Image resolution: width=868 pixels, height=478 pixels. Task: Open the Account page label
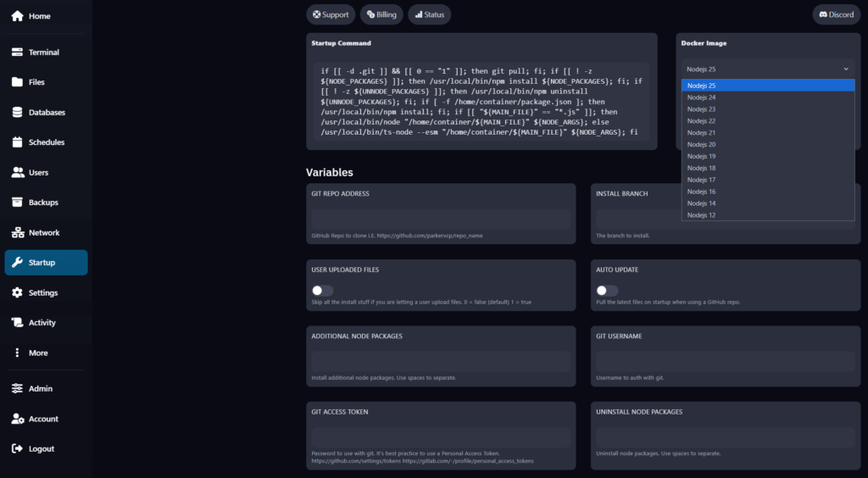(43, 419)
